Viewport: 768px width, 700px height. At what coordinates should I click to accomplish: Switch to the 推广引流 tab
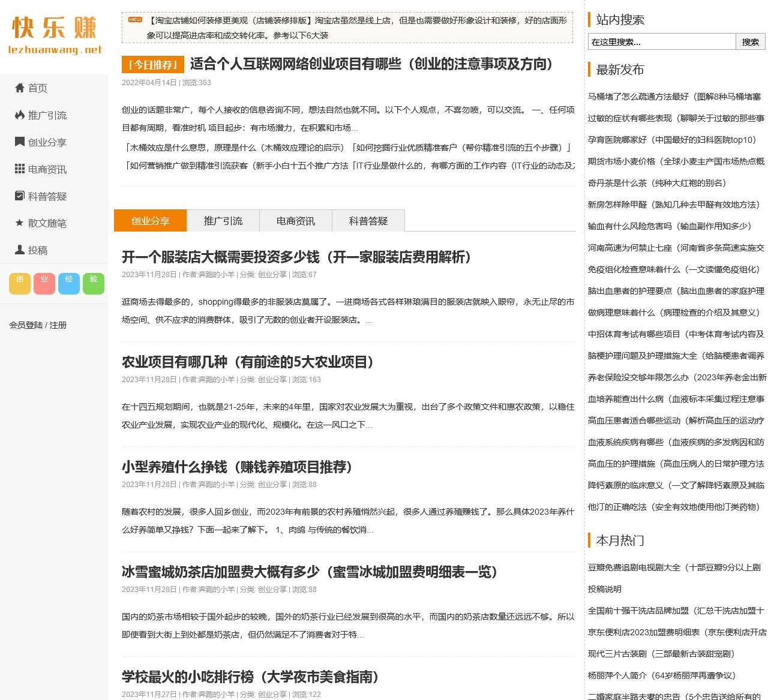[223, 221]
